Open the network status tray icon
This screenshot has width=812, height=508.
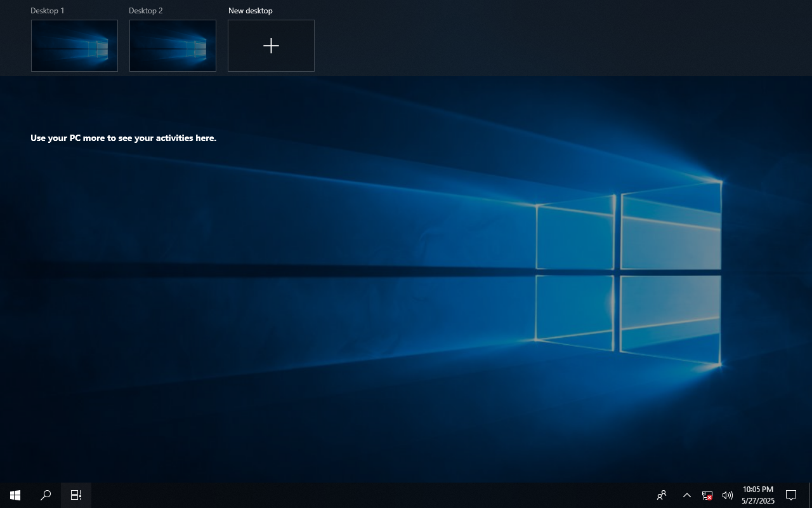pos(707,495)
